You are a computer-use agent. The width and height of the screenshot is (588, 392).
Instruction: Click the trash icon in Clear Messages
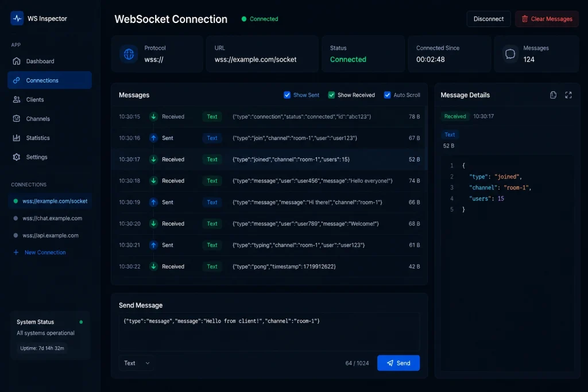coord(525,19)
